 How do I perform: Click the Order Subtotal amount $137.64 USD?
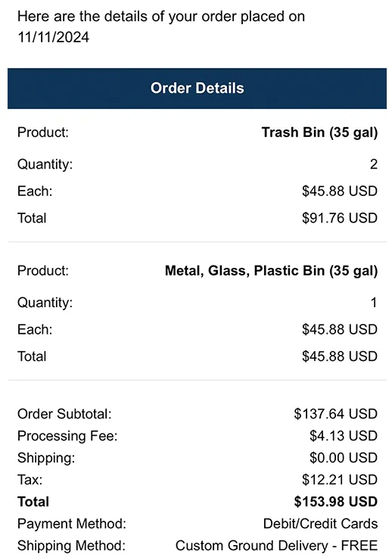click(335, 414)
